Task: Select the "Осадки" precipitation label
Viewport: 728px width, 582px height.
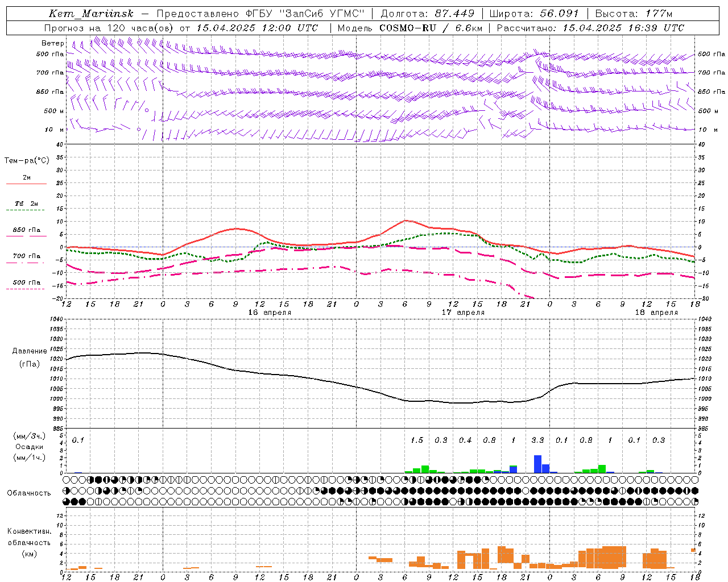Action: 29,447
